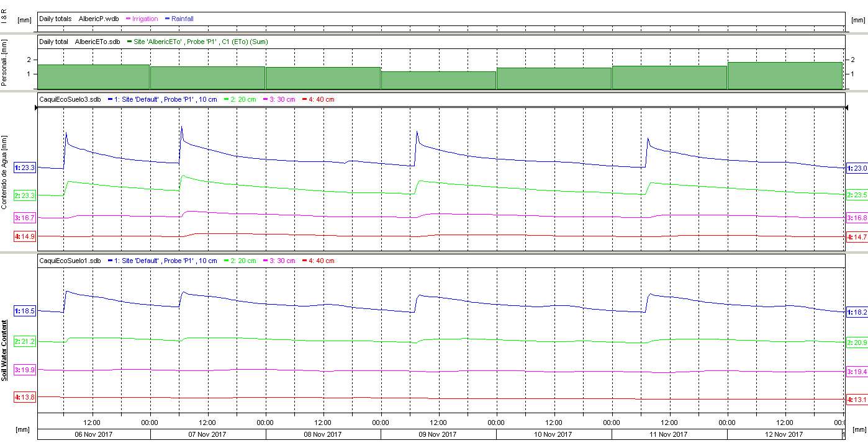The height and width of the screenshot is (443, 868).
Task: Click the '4: 13.1' end value box
Action: pyautogui.click(x=857, y=399)
